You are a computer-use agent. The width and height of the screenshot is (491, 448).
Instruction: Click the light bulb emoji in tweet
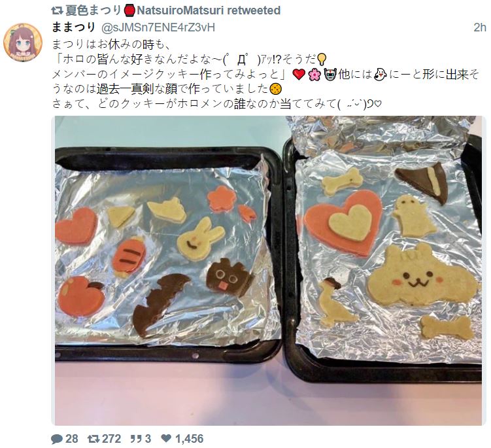(x=322, y=59)
